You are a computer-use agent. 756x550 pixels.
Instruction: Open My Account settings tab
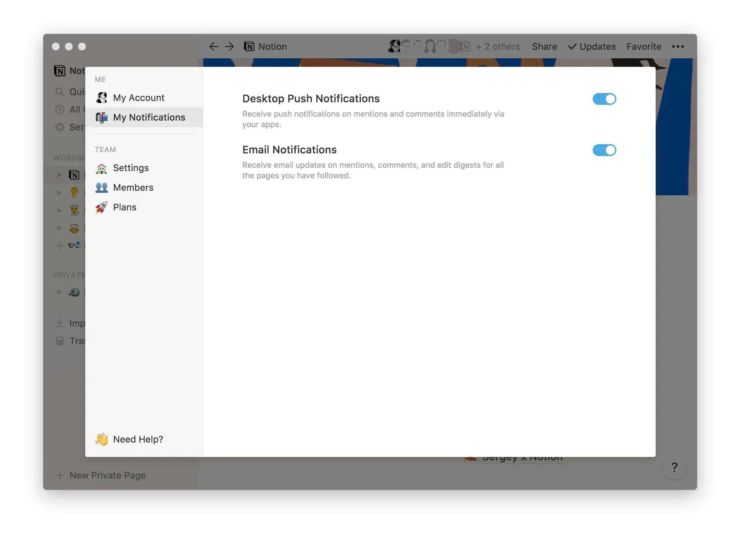click(x=138, y=98)
